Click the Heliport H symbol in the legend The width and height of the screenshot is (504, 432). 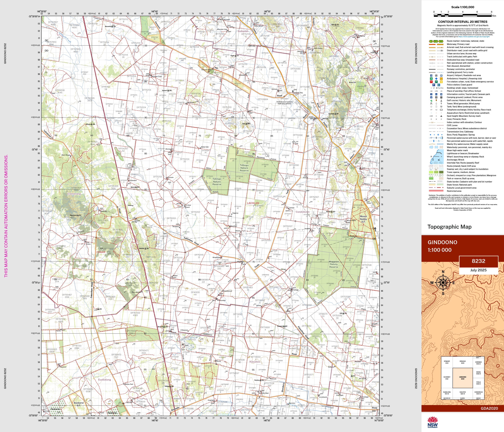tap(436, 75)
